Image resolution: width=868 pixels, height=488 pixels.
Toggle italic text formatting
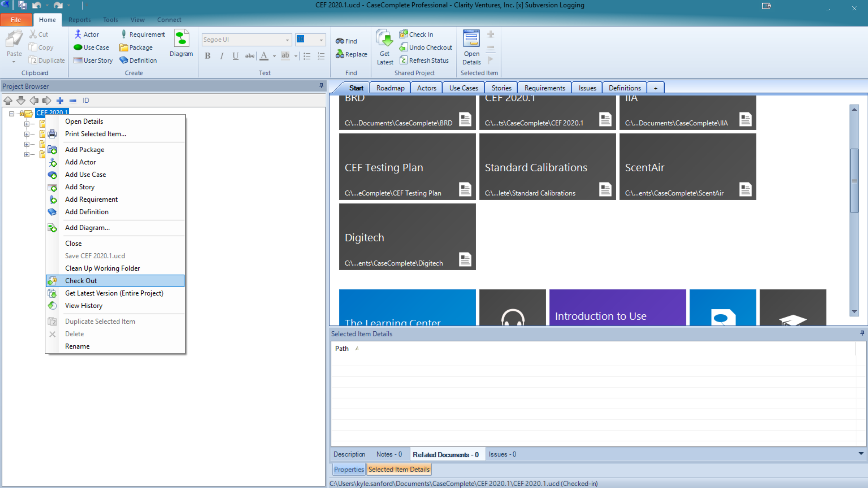[x=221, y=56]
